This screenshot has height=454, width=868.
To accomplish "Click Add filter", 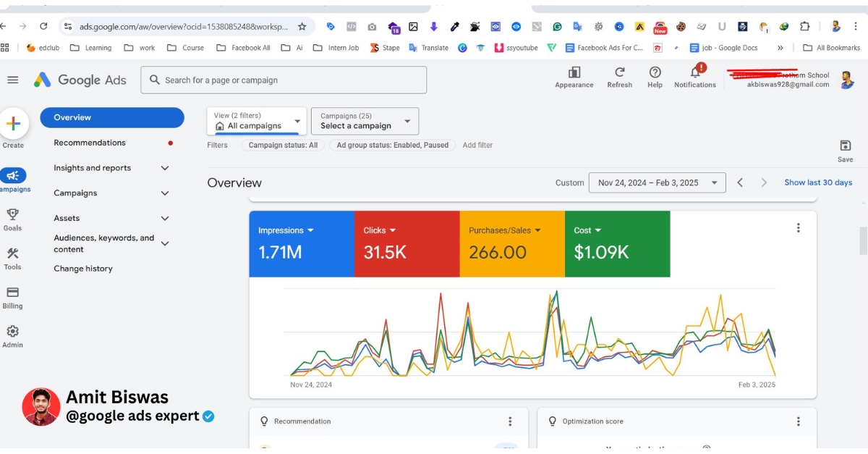I will 477,145.
